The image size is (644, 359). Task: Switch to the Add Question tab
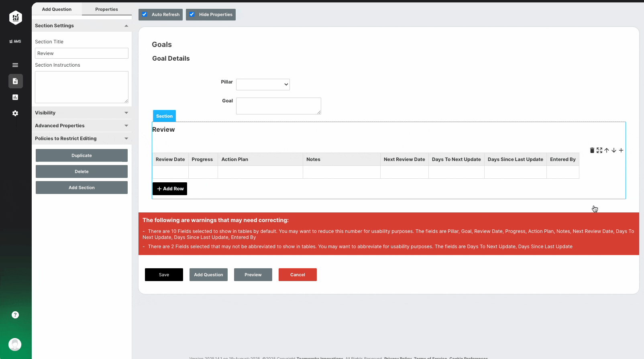tap(57, 9)
